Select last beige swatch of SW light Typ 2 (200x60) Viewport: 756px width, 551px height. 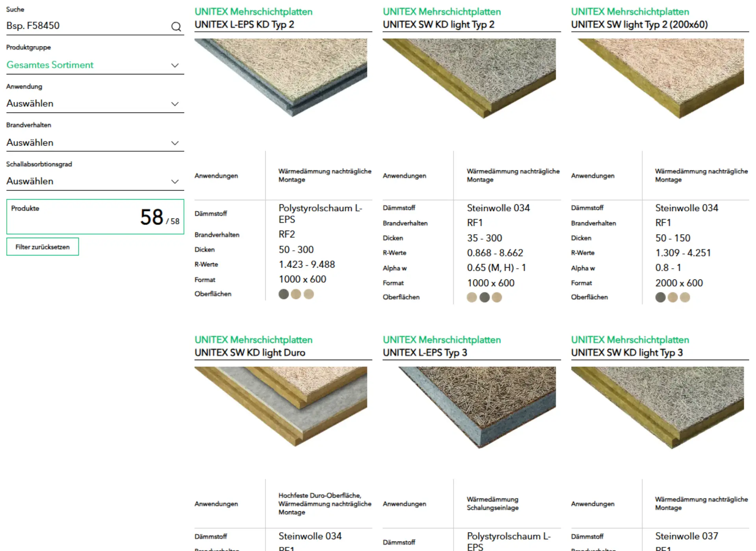tap(685, 297)
